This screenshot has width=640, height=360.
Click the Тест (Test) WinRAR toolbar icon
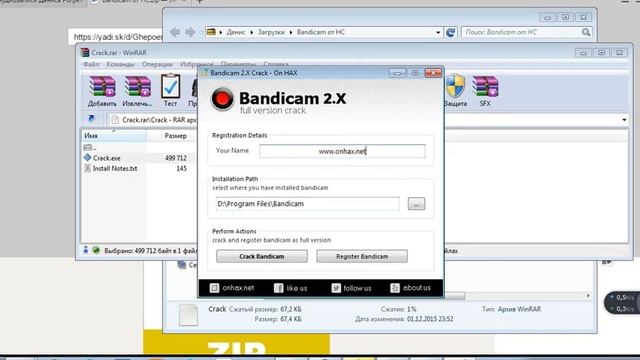click(171, 91)
